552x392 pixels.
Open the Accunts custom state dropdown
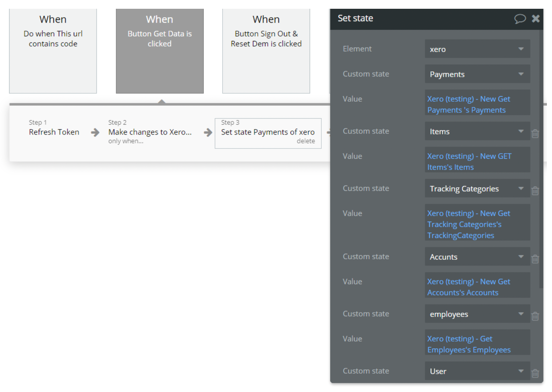[477, 257]
